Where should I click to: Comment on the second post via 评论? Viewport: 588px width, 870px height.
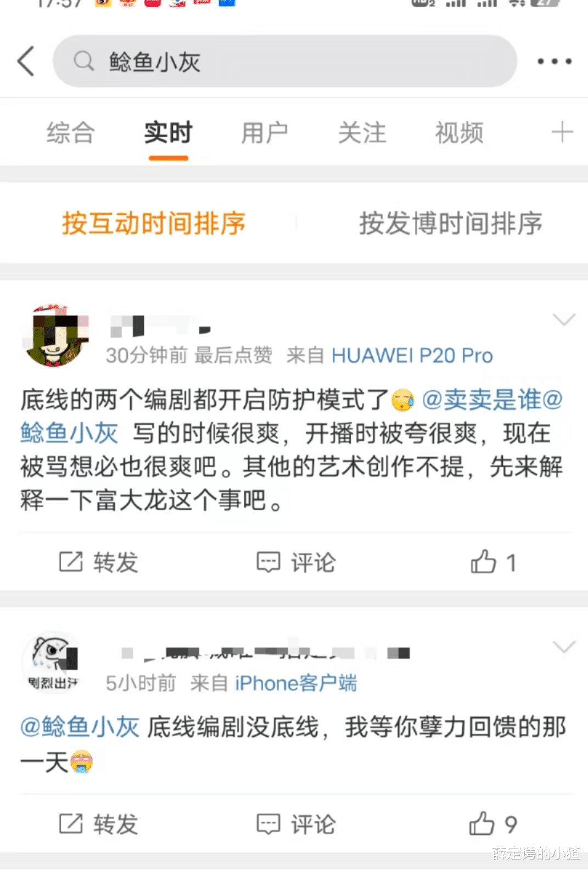pyautogui.click(x=296, y=824)
